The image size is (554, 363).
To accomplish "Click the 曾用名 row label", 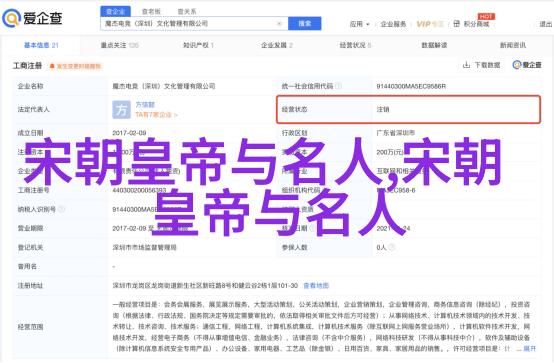I will click(27, 267).
